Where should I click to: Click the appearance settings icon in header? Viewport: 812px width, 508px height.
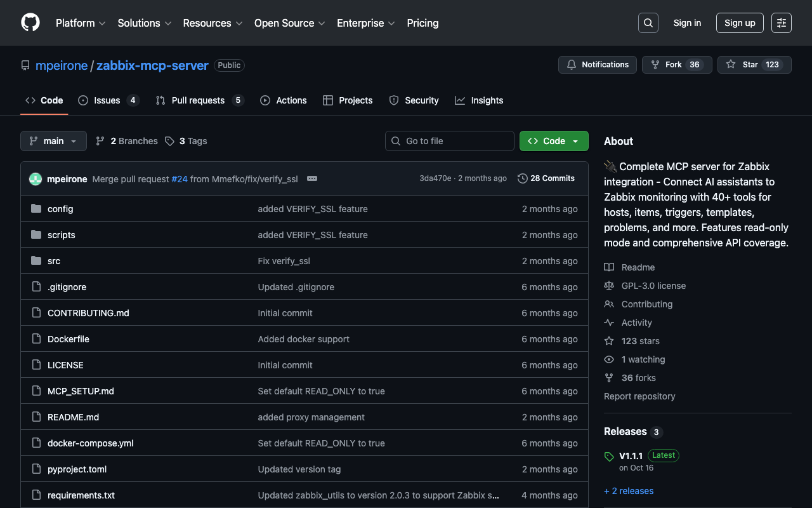(781, 23)
